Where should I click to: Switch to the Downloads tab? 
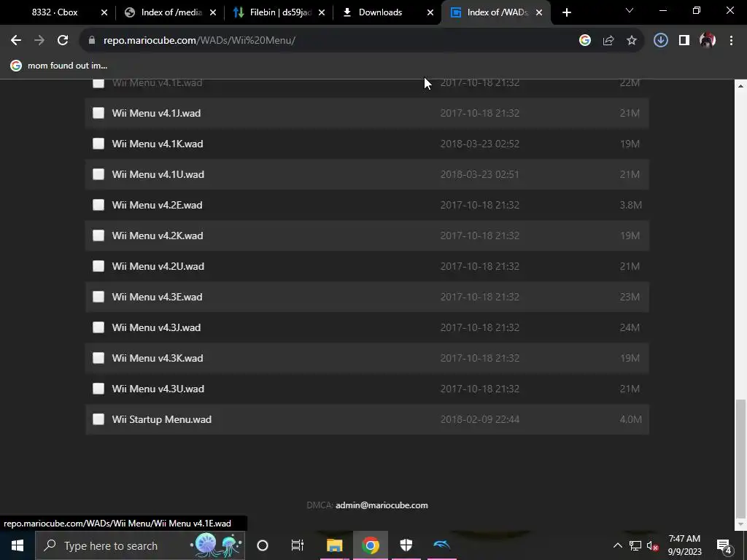(x=387, y=12)
